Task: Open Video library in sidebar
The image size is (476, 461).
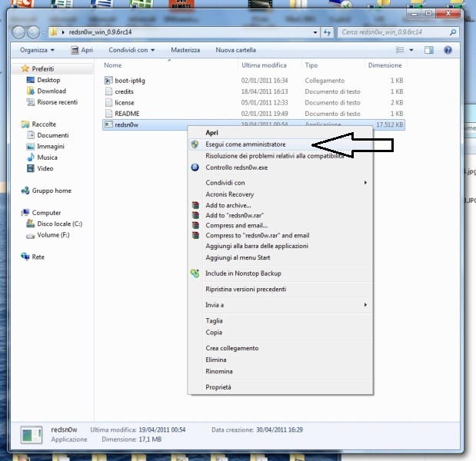Action: coord(45,168)
